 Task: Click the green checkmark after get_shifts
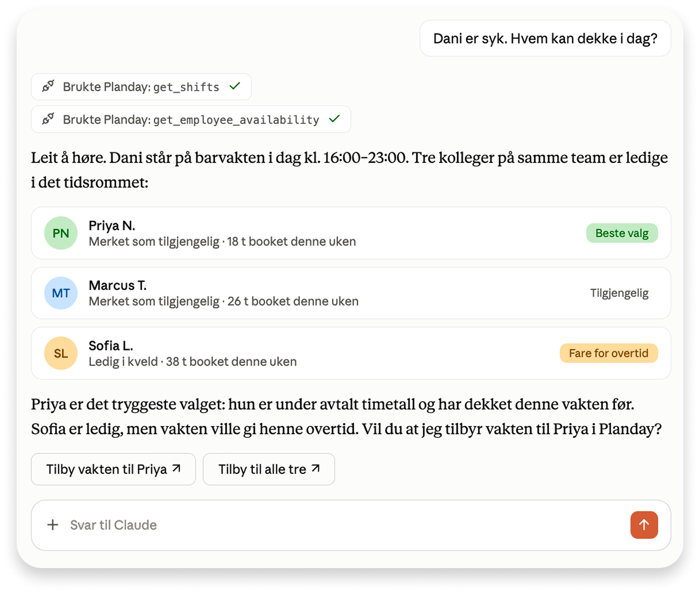pyautogui.click(x=235, y=86)
